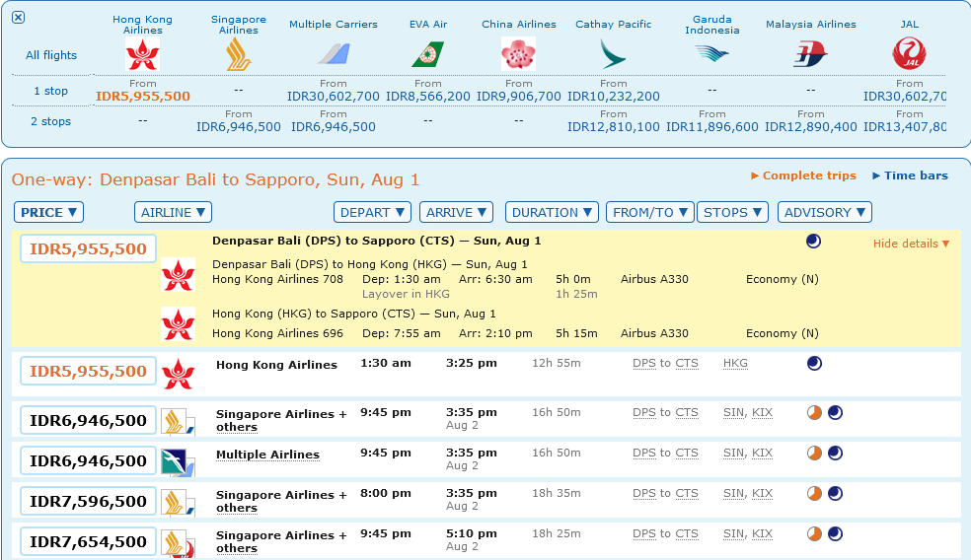The image size is (971, 560).
Task: Select EVA Air logo in matrix
Action: (428, 54)
